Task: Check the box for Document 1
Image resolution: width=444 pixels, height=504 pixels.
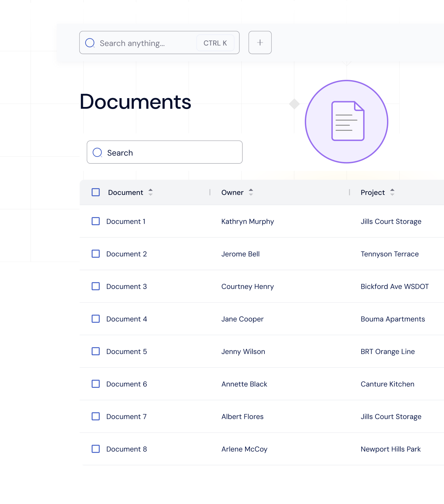Action: coord(96,221)
